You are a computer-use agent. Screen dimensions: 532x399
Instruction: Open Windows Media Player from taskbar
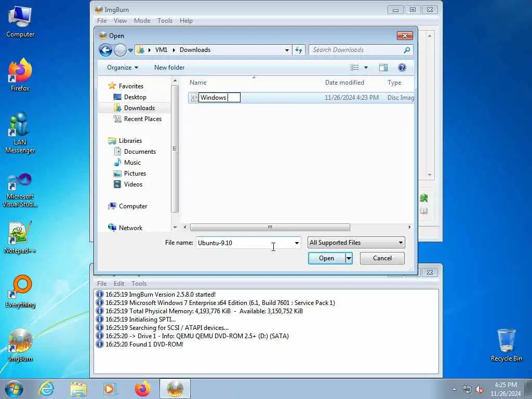click(110, 389)
